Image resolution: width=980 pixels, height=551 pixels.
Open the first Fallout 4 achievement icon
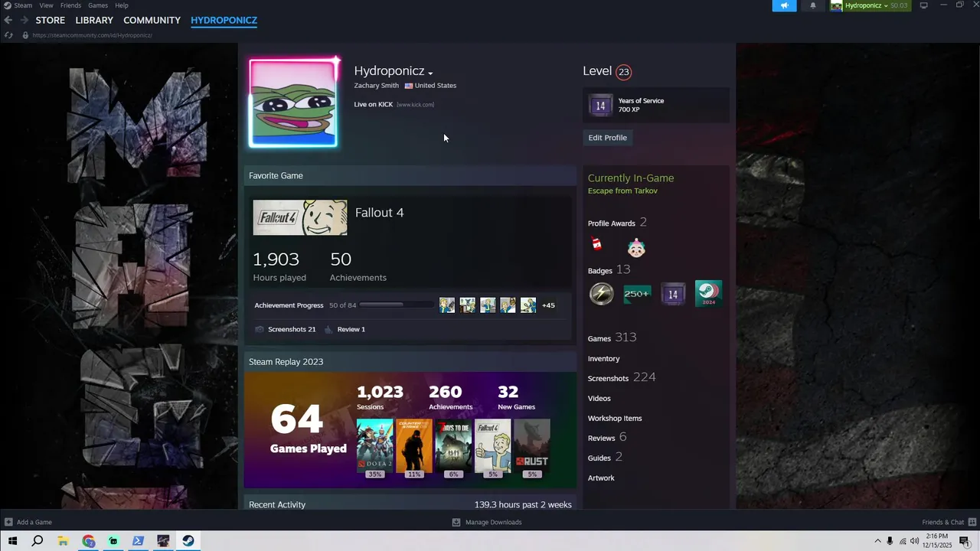pos(447,305)
